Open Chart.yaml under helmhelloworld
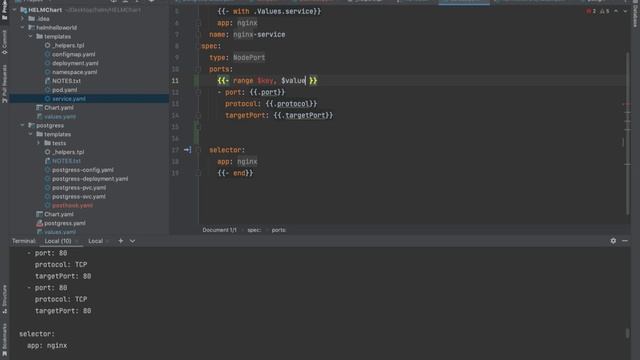 pos(59,108)
